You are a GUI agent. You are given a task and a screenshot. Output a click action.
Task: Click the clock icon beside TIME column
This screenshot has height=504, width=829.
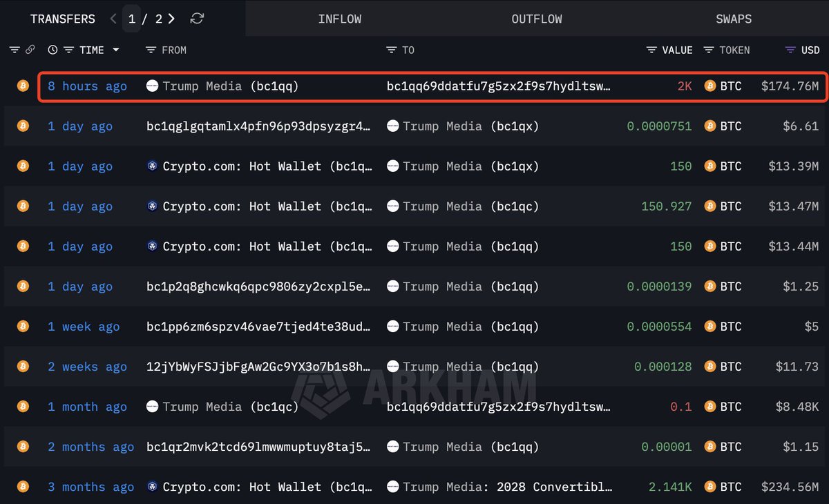coord(53,50)
